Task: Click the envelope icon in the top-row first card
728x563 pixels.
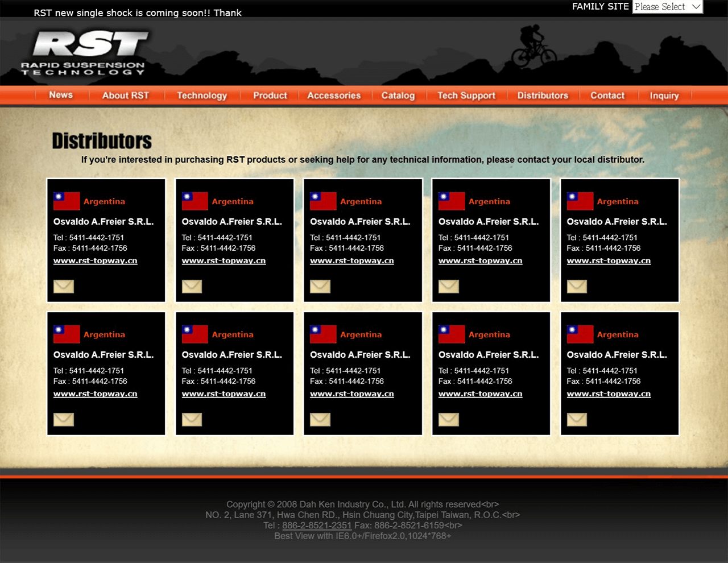Action: pos(64,286)
